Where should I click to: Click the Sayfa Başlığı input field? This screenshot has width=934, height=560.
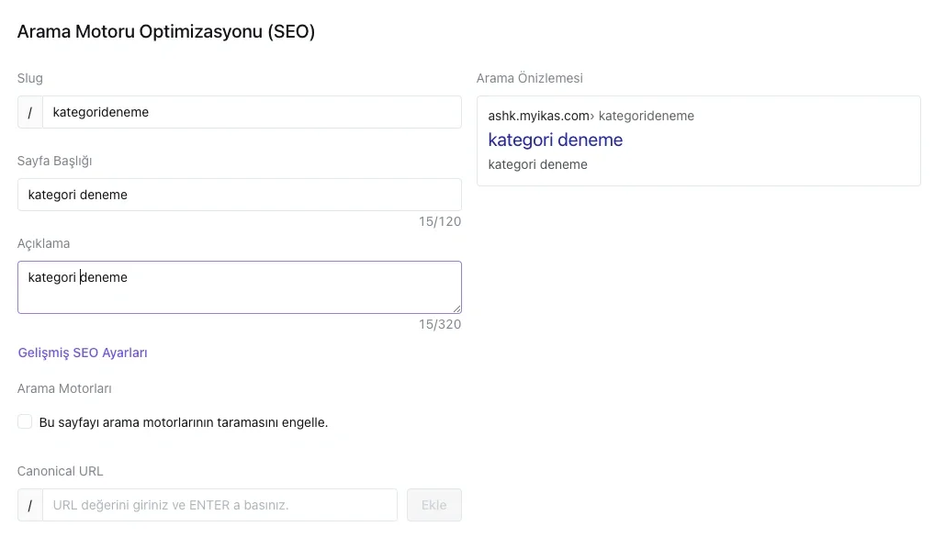[240, 195]
